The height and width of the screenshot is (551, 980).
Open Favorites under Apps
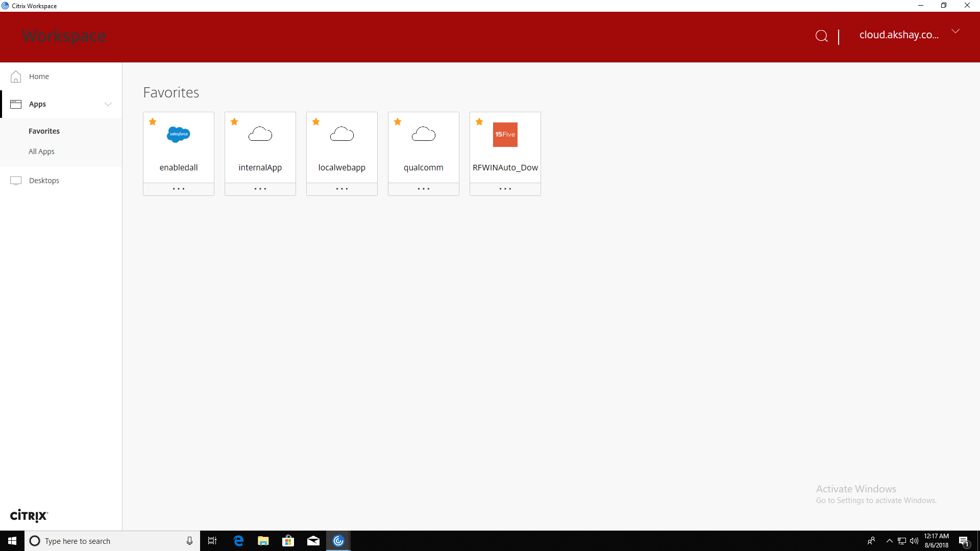pyautogui.click(x=44, y=131)
